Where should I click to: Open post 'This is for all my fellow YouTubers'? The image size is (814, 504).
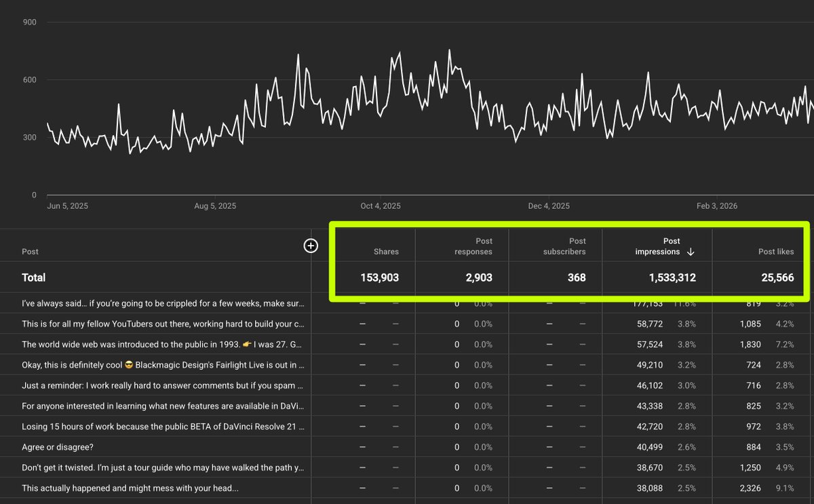point(163,324)
